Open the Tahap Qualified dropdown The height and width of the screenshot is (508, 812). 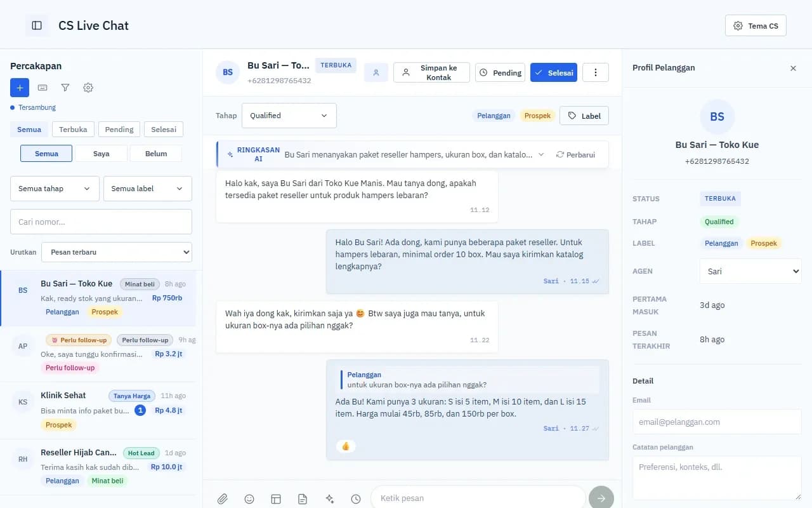[289, 116]
